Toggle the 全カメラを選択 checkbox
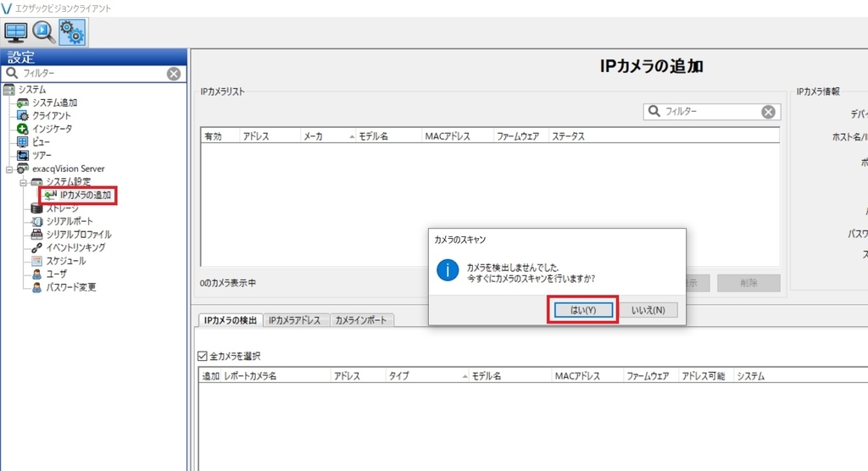This screenshot has width=868, height=471. tap(203, 356)
